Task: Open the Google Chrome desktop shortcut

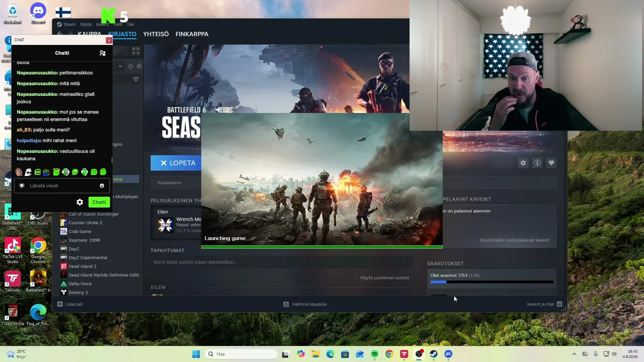Action: point(38,250)
